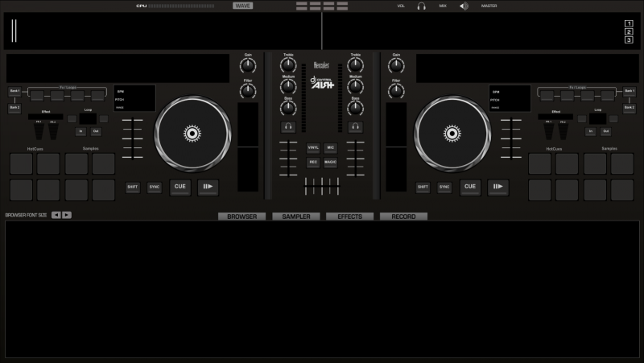
Task: Click right channel Bass knob
Action: (x=355, y=108)
